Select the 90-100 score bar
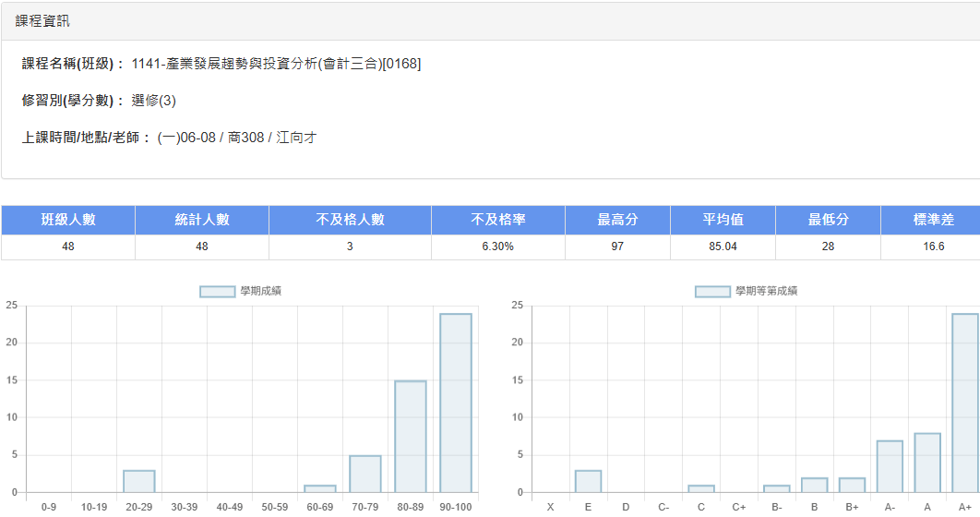The height and width of the screenshot is (517, 980). pyautogui.click(x=456, y=403)
